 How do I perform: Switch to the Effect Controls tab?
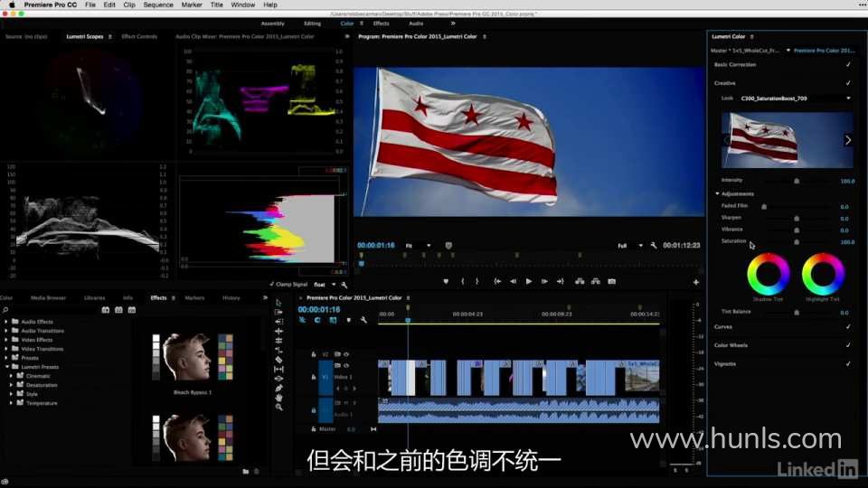coord(139,36)
